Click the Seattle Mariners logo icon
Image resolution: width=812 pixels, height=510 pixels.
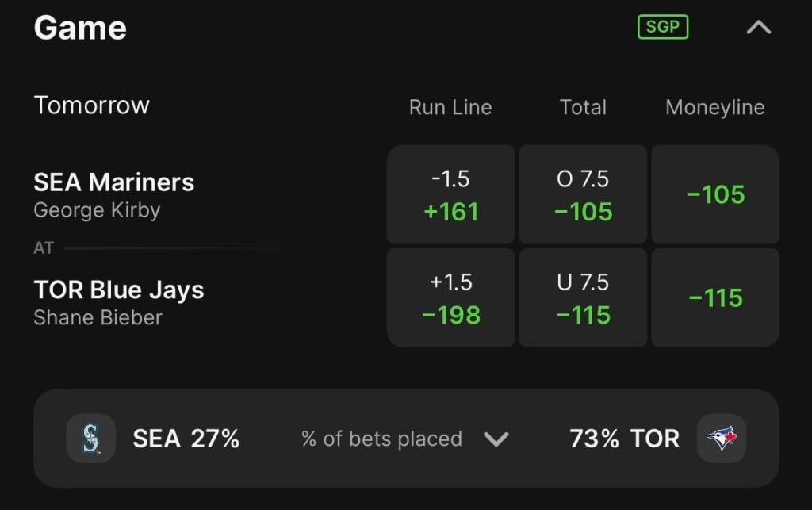click(90, 438)
